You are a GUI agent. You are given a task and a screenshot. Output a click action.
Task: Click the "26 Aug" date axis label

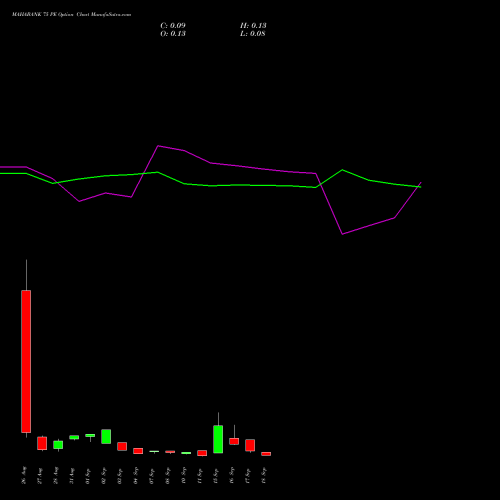point(24,475)
